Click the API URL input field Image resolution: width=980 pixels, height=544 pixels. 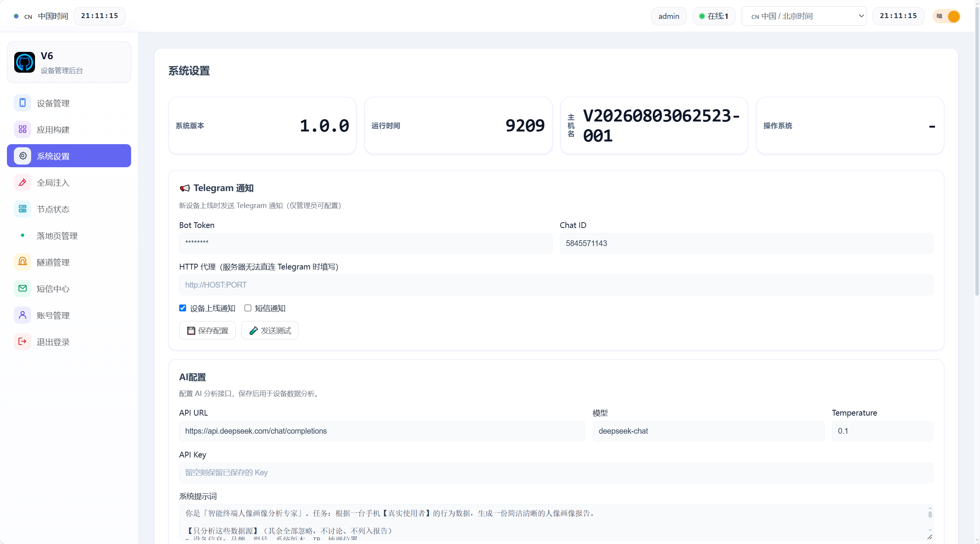tap(382, 431)
